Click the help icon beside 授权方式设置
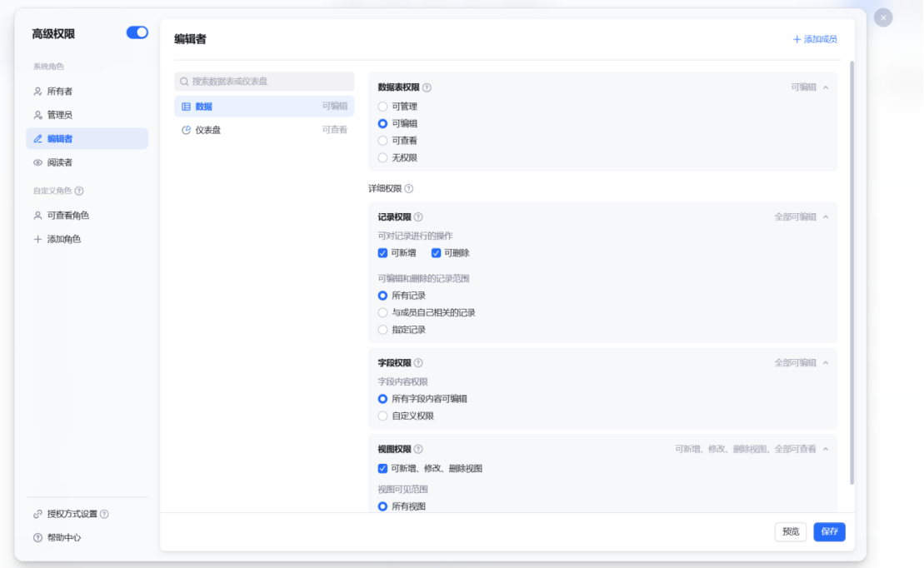This screenshot has width=924, height=568. pyautogui.click(x=104, y=515)
